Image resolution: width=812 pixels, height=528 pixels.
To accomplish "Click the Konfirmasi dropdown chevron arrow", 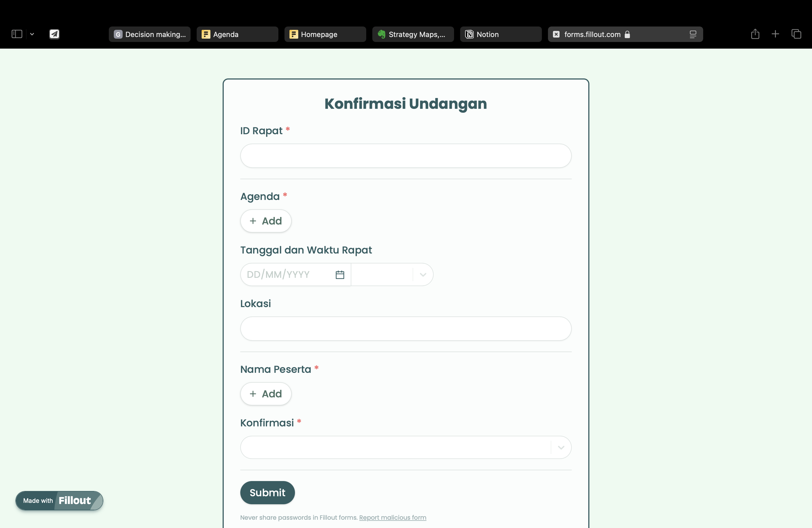I will (x=561, y=448).
